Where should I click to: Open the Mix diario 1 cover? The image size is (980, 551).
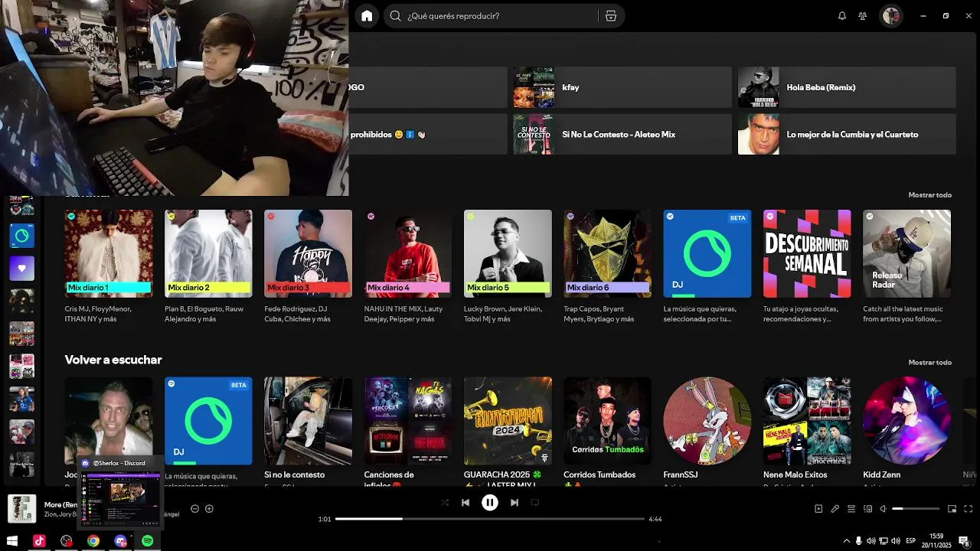click(x=109, y=253)
